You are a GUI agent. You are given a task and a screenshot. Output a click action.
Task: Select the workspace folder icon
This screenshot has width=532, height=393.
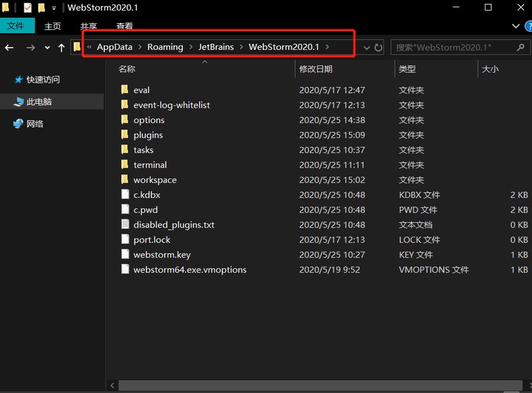(x=125, y=180)
